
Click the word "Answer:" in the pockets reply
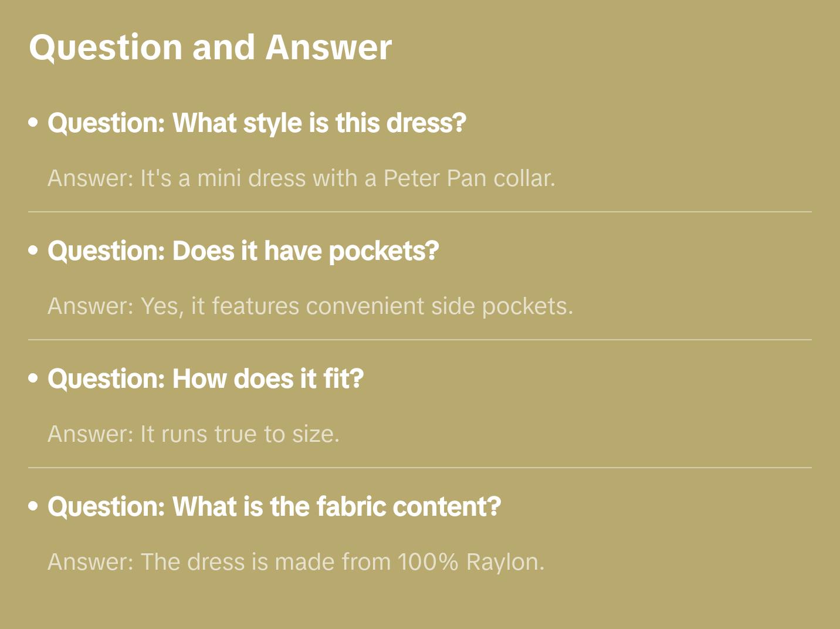tap(91, 306)
